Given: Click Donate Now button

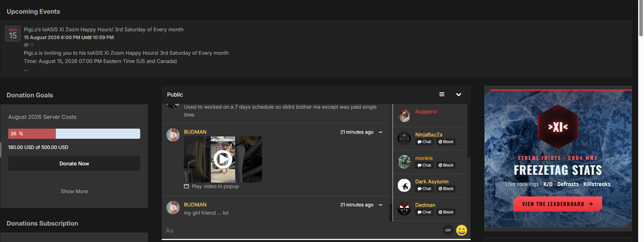Looking at the screenshot, I should point(74,163).
